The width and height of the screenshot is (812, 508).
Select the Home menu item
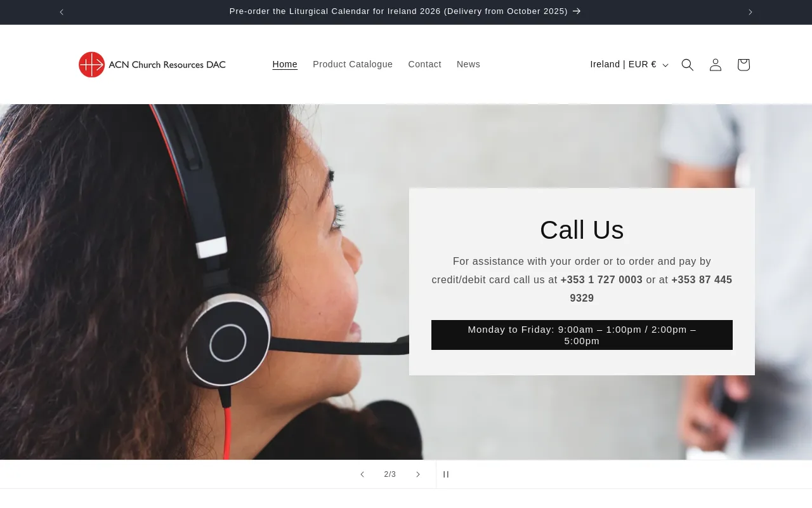click(x=285, y=64)
